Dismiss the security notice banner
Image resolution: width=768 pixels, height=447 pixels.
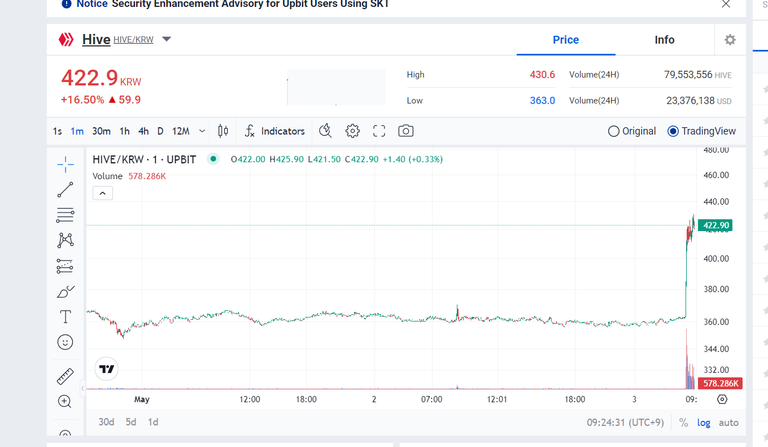pos(726,4)
